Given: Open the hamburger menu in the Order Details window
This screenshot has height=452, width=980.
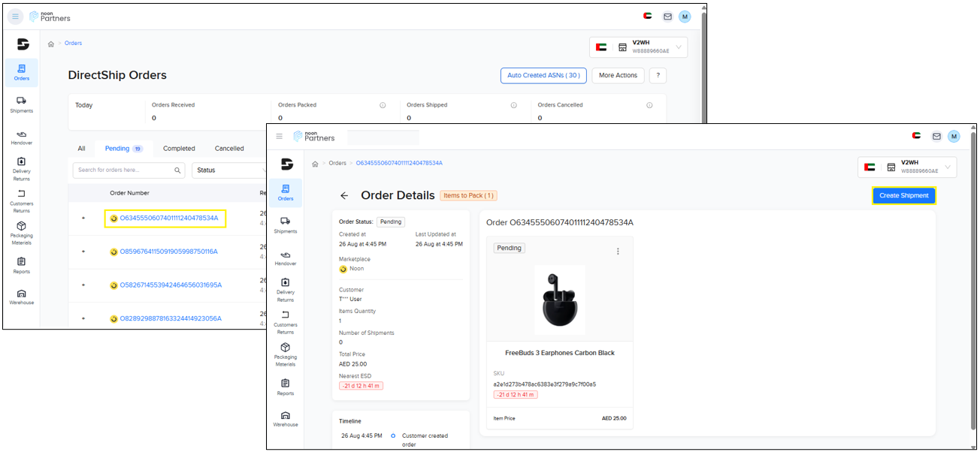Looking at the screenshot, I should [x=280, y=137].
